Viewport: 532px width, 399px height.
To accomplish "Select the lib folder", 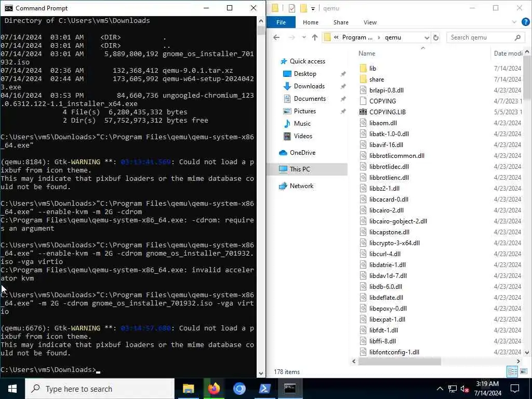I will pyautogui.click(x=373, y=69).
